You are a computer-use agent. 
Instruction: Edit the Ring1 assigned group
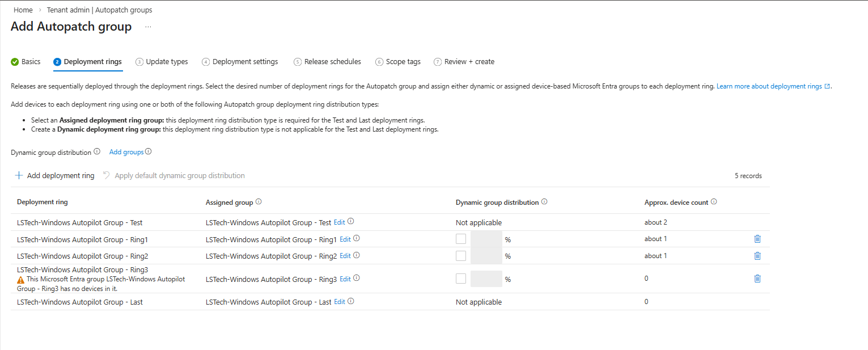(345, 239)
